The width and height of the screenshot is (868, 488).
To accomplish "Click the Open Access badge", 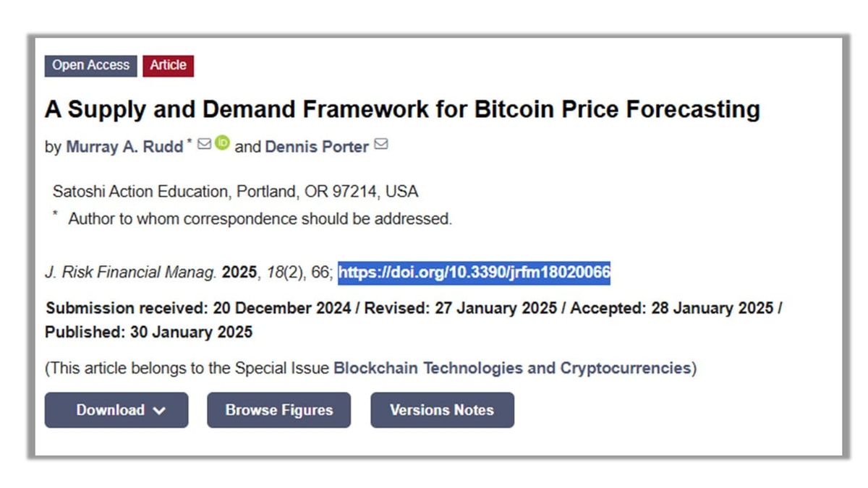I will point(90,65).
